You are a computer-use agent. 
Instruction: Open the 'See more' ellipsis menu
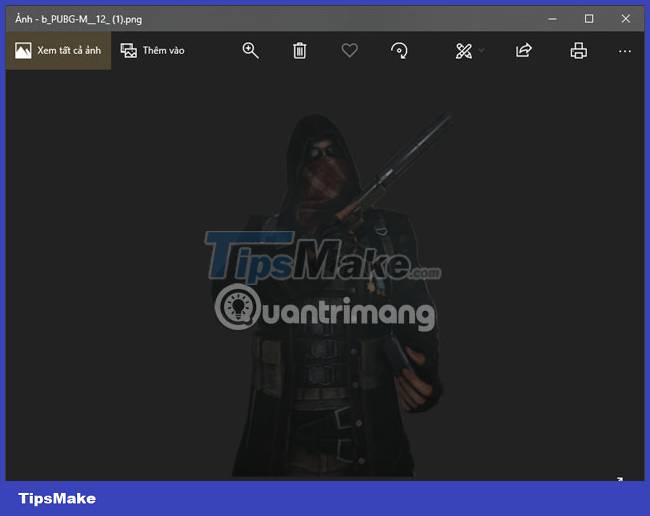625,51
